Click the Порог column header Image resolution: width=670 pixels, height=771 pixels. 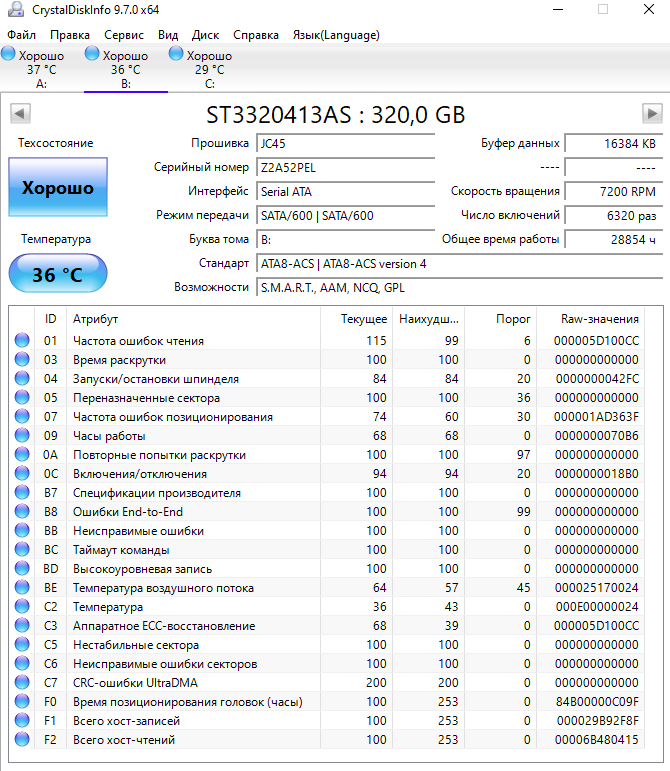click(x=500, y=319)
